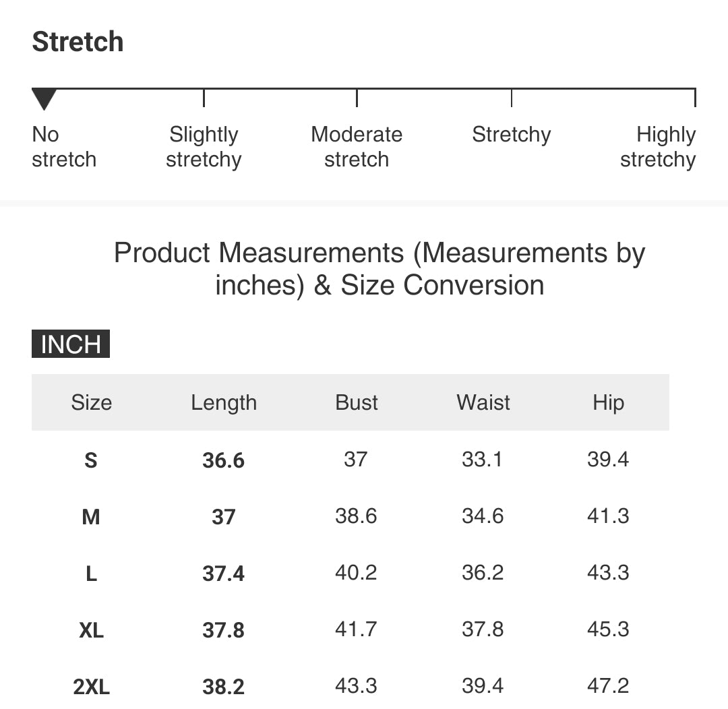This screenshot has width=728, height=709.
Task: Select the S size row label
Action: [91, 460]
